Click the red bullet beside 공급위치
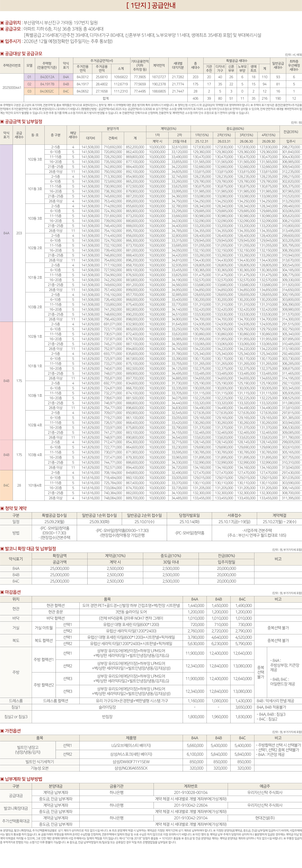 [2, 23]
